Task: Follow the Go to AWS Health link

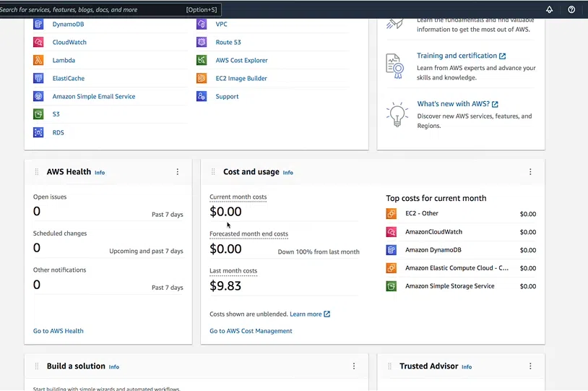Action: 58,331
